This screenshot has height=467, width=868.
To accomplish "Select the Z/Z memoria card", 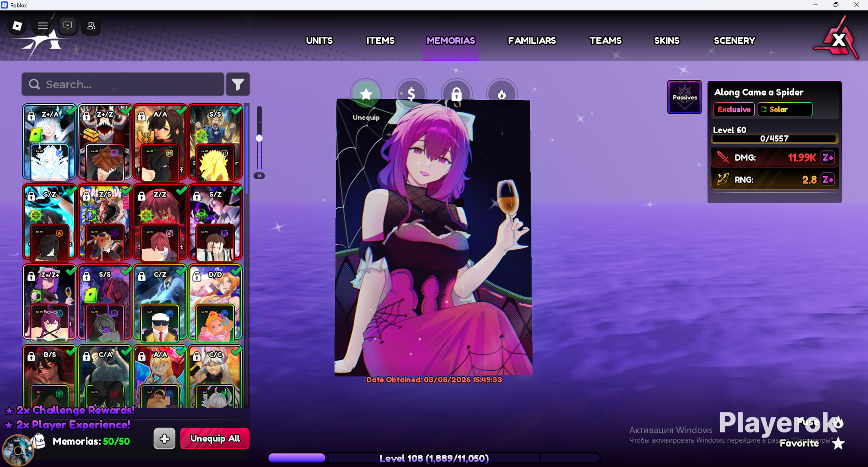I will [x=160, y=223].
